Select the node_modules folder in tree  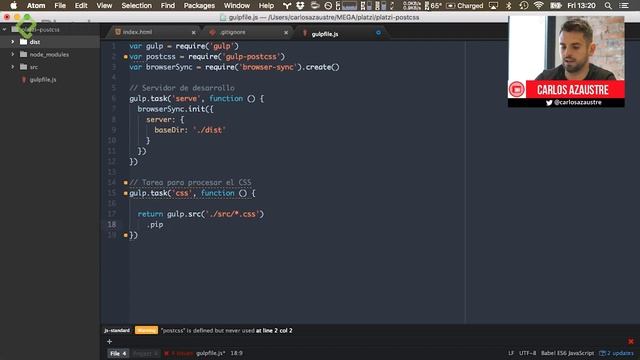point(49,54)
